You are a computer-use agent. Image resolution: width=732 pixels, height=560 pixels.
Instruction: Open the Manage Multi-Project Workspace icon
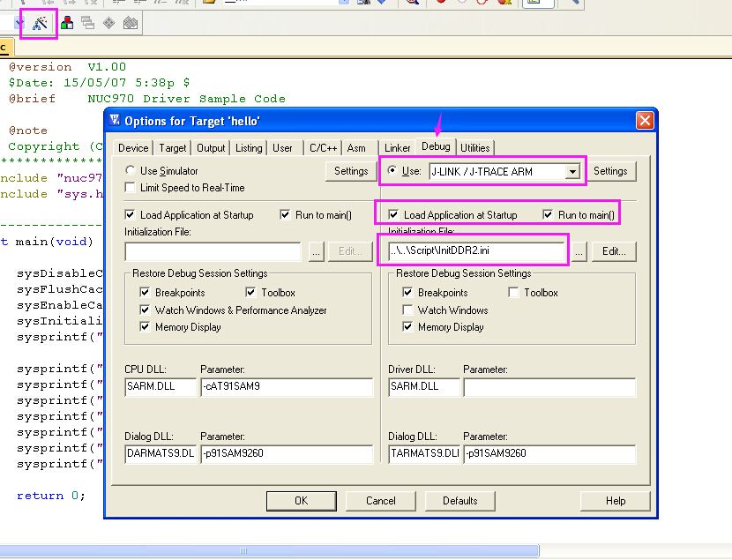pos(87,24)
